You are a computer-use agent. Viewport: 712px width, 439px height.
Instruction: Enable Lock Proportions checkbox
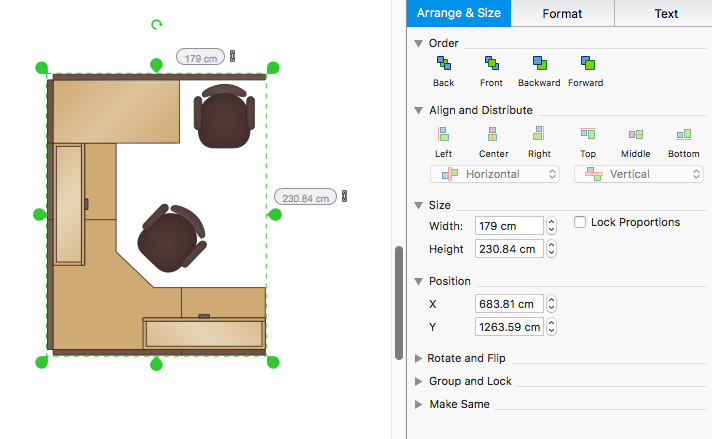[580, 222]
